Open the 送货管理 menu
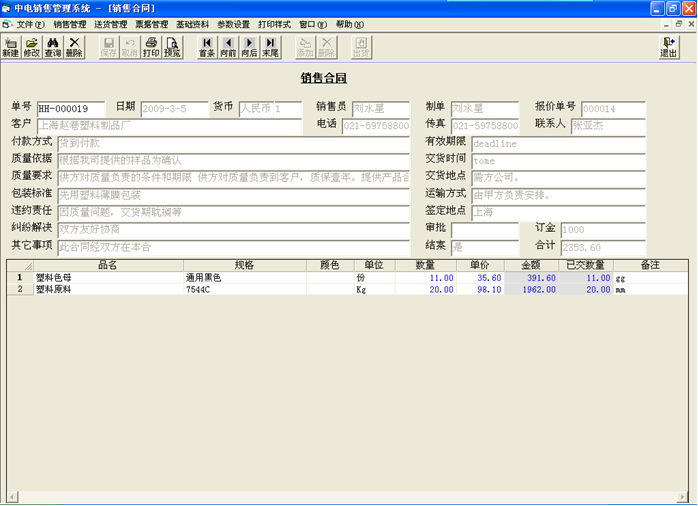This screenshot has height=506, width=698. coord(110,24)
